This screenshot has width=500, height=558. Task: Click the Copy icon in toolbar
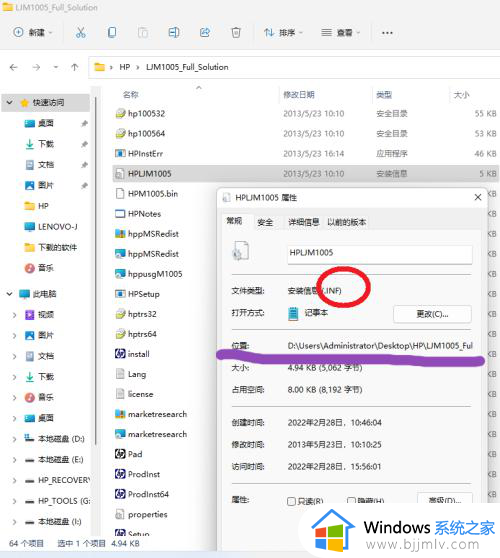112,33
